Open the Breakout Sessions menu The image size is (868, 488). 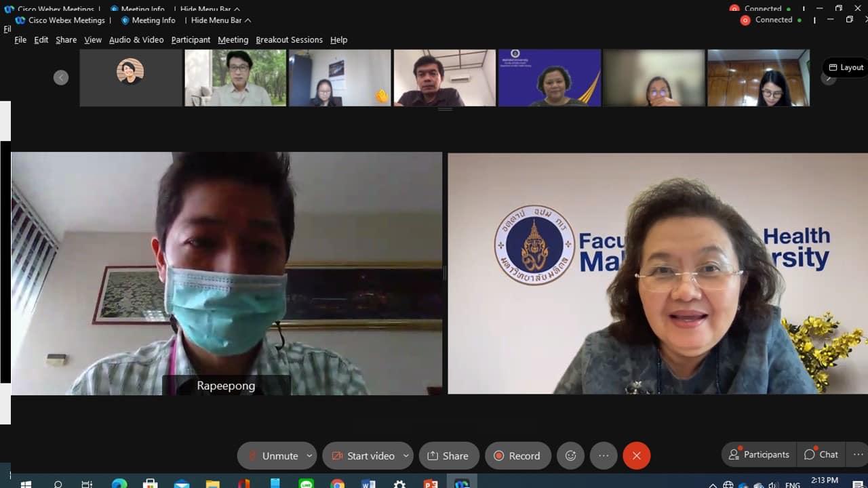click(x=289, y=40)
